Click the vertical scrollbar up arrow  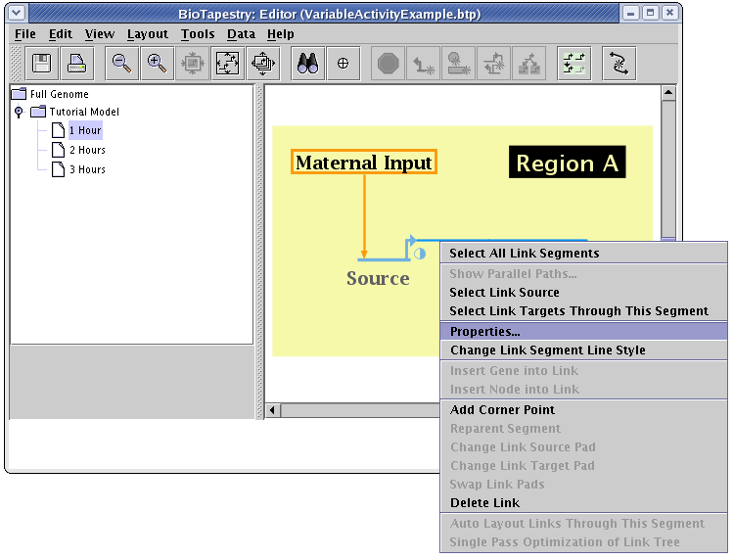668,94
